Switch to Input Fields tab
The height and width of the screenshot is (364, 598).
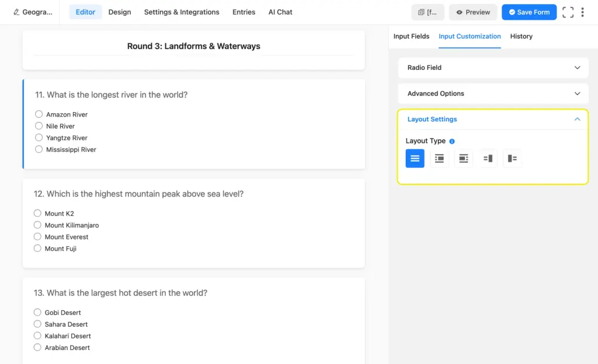(x=411, y=36)
